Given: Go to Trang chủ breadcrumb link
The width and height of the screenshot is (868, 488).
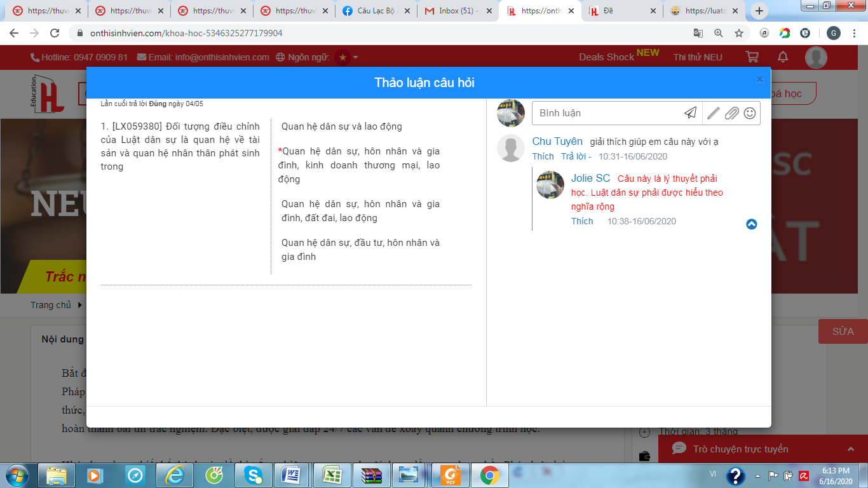Looking at the screenshot, I should (51, 305).
